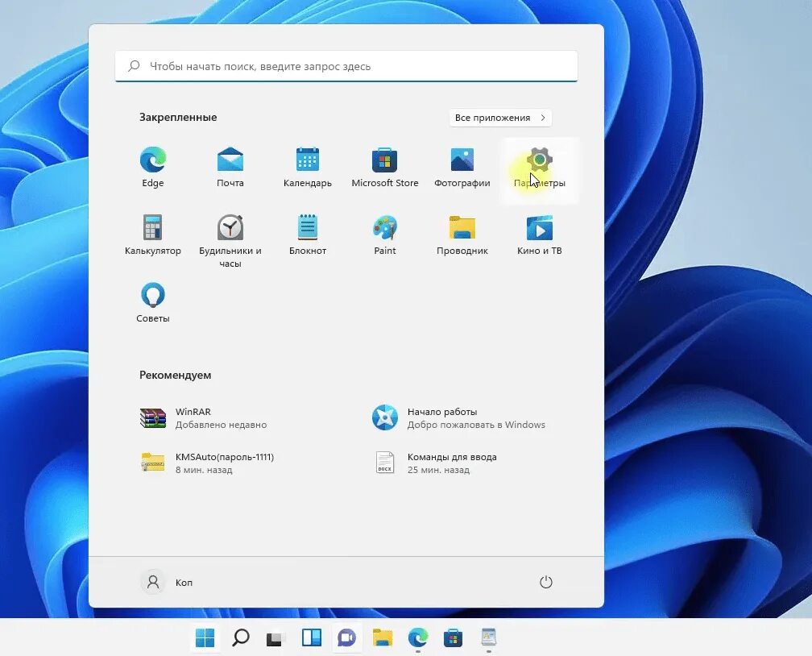Open the Chat taskbar icon
This screenshot has width=812, height=656.
346,637
